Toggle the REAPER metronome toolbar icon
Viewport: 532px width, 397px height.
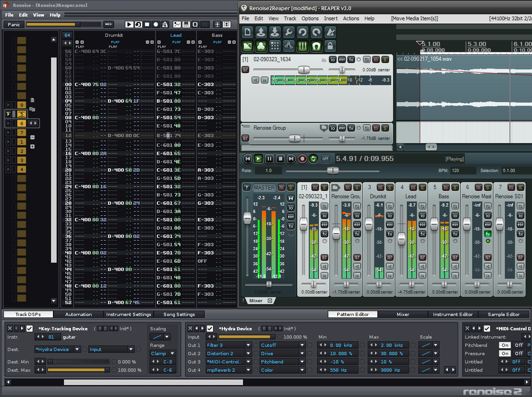point(330,32)
